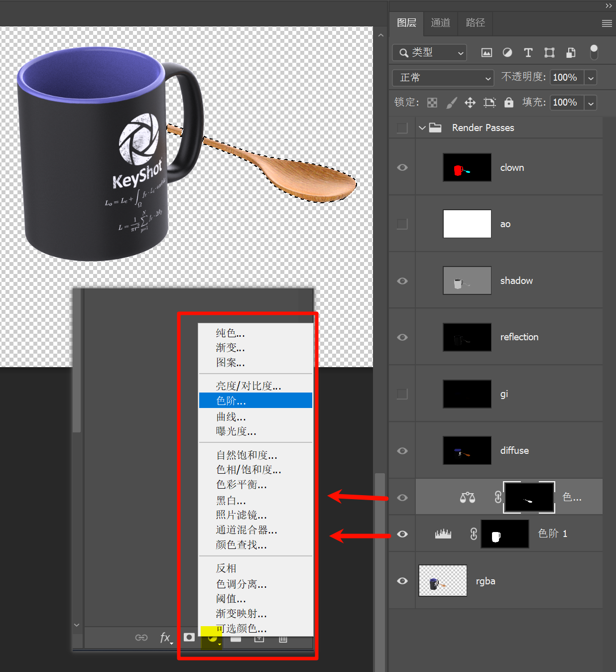Click mask link icon on color balance layer
This screenshot has height=672, width=616.
pos(498,497)
